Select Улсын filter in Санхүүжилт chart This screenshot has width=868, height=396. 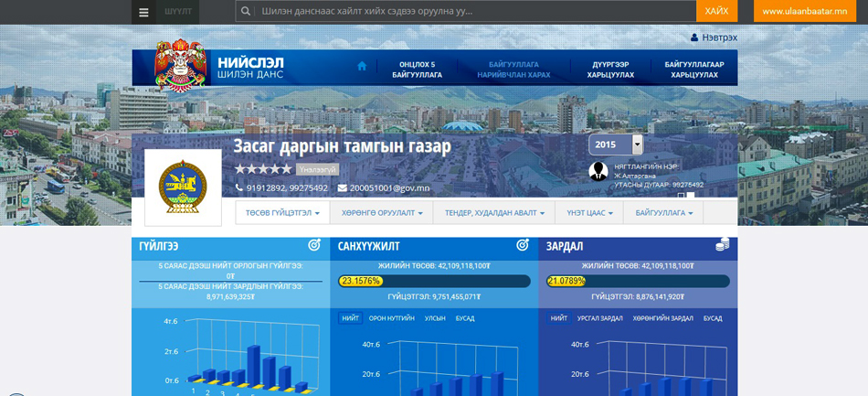click(435, 318)
